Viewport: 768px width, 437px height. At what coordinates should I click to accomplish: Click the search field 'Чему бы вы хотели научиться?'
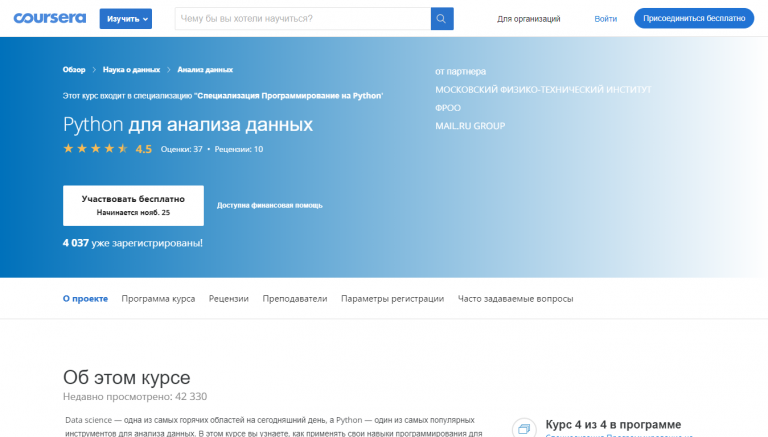(x=302, y=18)
